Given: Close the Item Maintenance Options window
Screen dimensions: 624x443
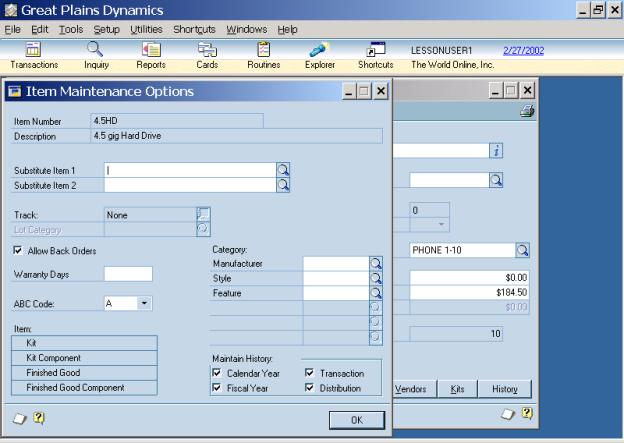Looking at the screenshot, I should click(380, 91).
